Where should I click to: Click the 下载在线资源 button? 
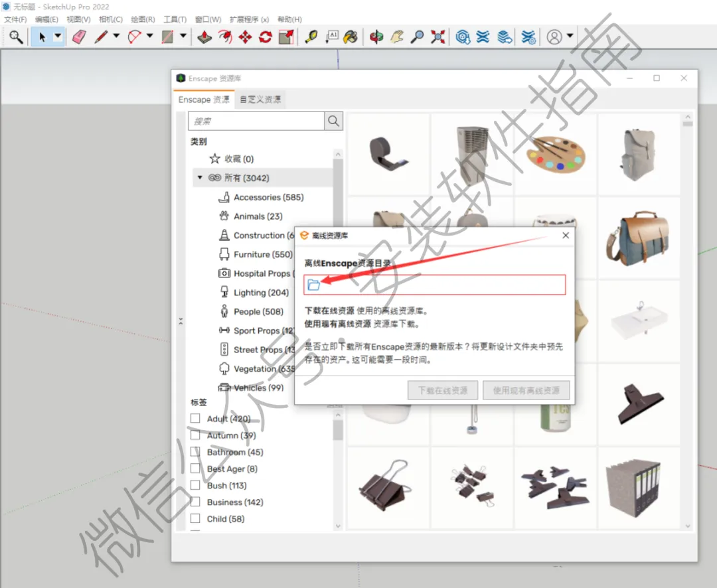[443, 390]
